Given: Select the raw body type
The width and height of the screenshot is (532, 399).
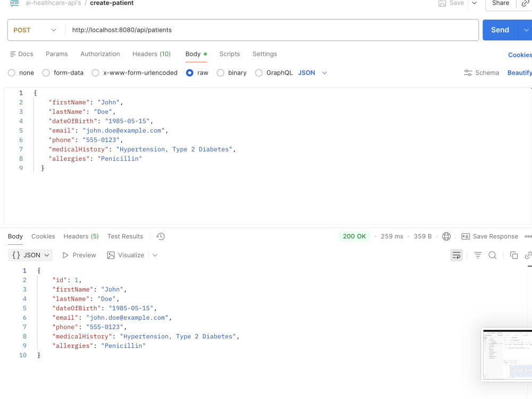Looking at the screenshot, I should pos(190,73).
